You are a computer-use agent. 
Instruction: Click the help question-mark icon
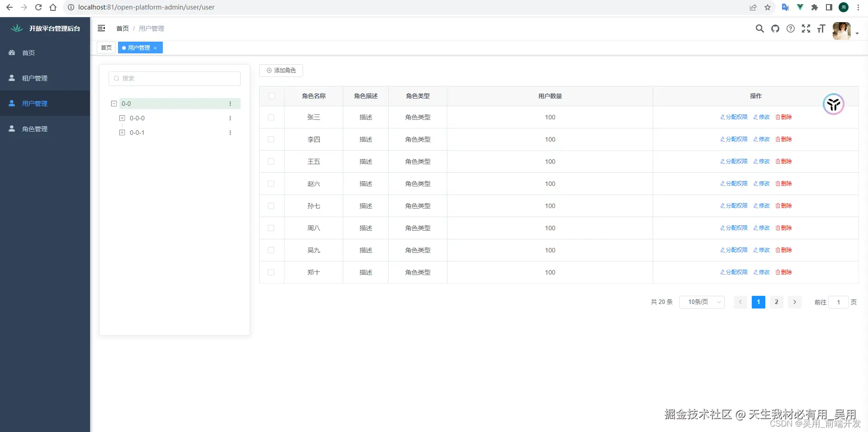pos(790,28)
